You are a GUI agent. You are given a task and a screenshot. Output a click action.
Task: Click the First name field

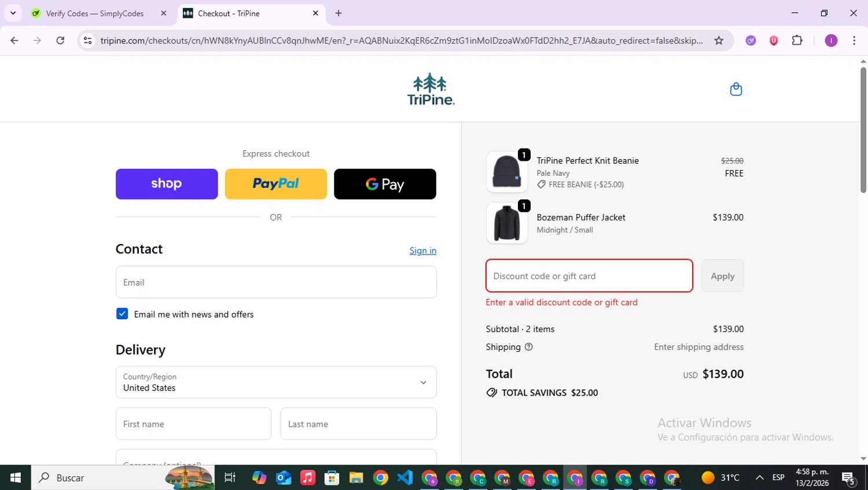pyautogui.click(x=193, y=424)
